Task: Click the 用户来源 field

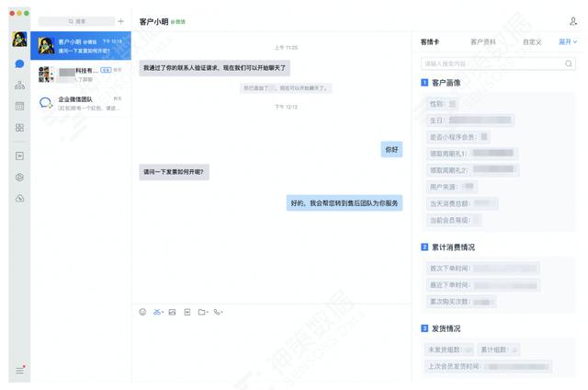Action: pyautogui.click(x=452, y=187)
